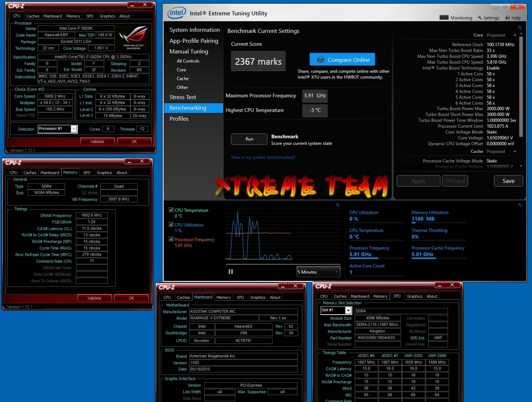Viewport: 532px width, 402px height.
Task: Open the 5 Minutes time range dropdown
Action: [x=318, y=272]
